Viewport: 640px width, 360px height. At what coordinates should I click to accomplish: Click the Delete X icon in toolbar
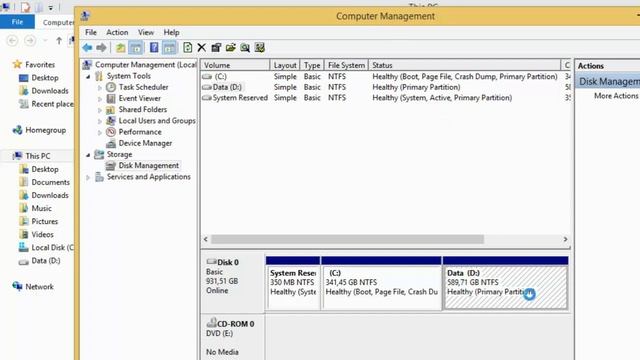click(x=202, y=48)
